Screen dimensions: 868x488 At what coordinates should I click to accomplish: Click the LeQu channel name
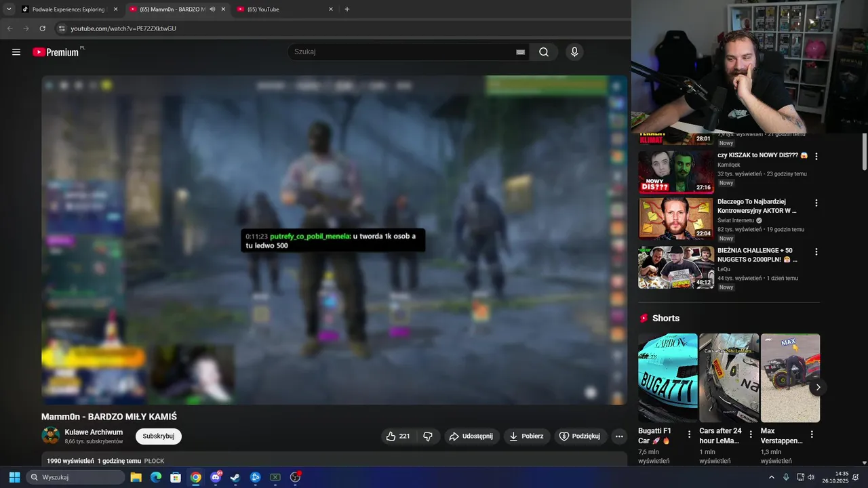[724, 269]
